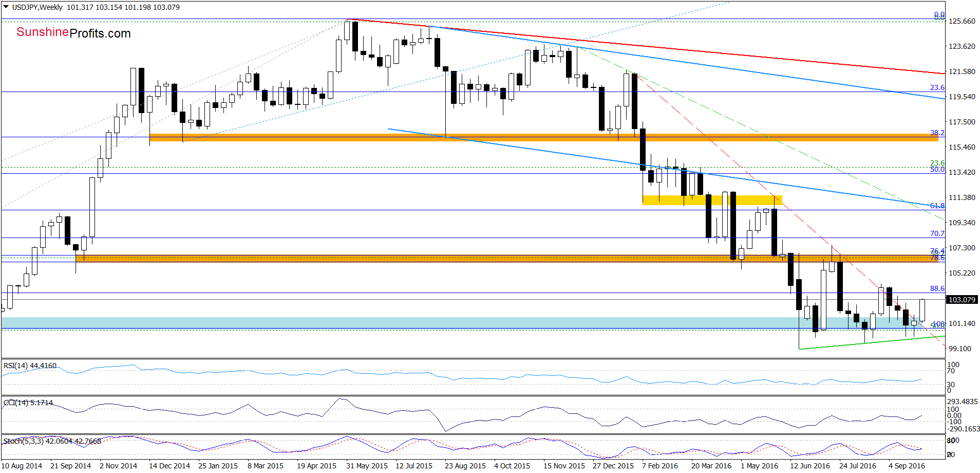Viewport: 980px width, 473px height.
Task: Click the 115.460 price axis label
Action: [x=962, y=147]
